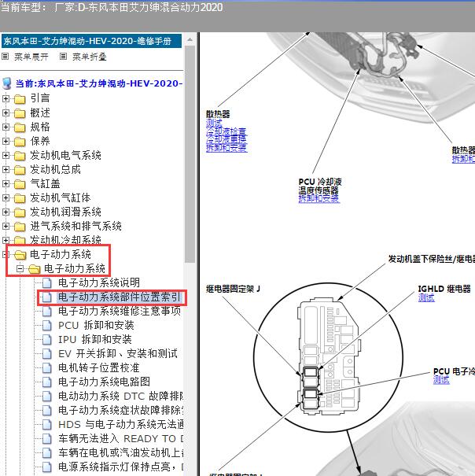475x476 pixels.
Task: Expand the 发动机润滑系统 tree node
Action: tap(6, 212)
